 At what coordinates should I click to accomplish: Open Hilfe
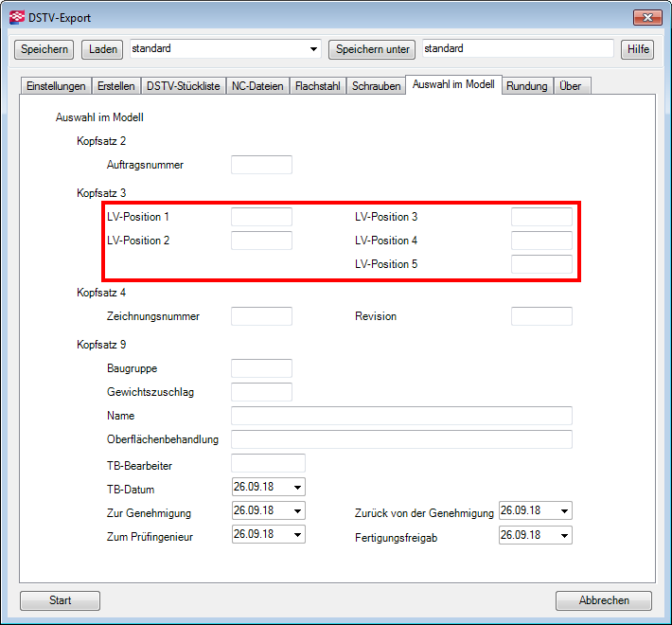(637, 48)
